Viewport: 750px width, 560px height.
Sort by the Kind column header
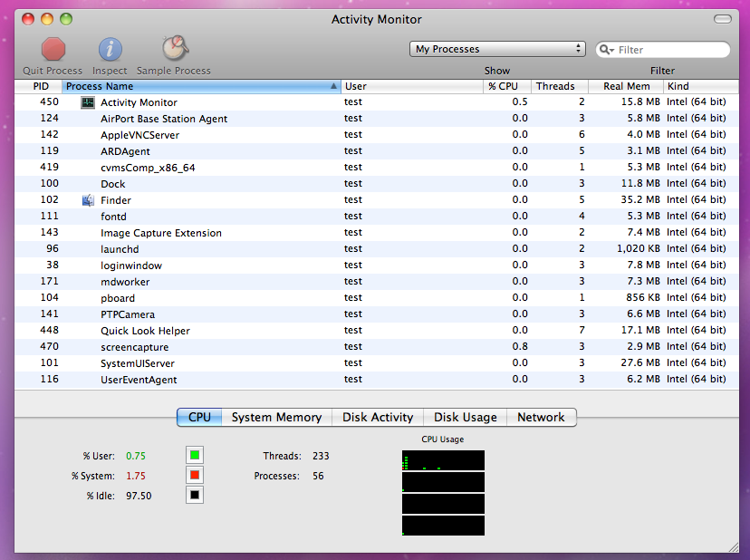click(701, 86)
